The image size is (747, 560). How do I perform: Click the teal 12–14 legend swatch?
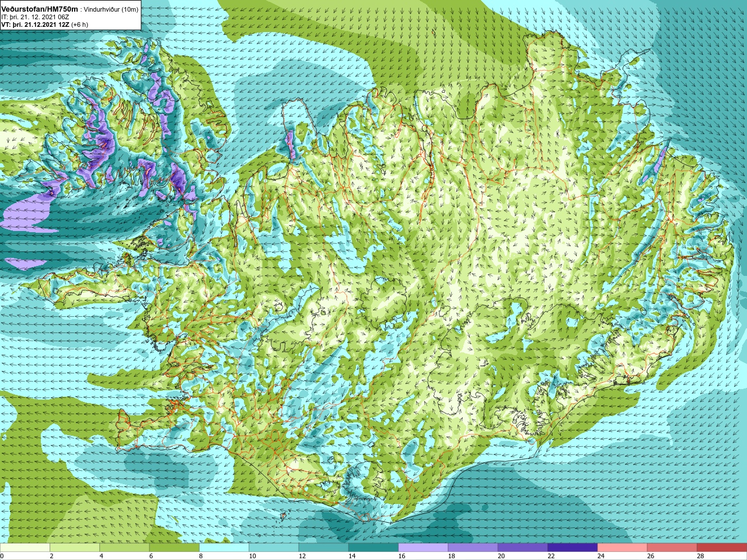[323, 548]
